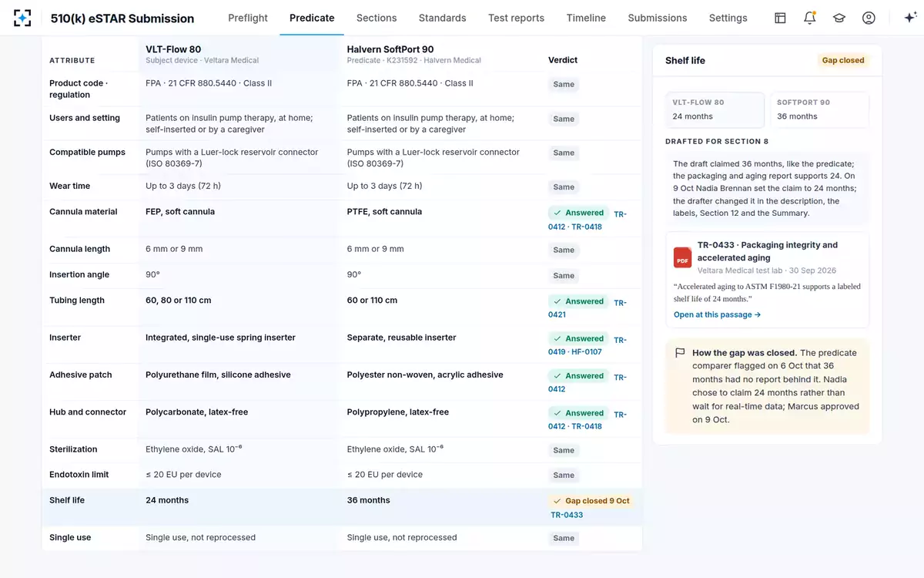
Task: Open TR-0433 link under Shelf life verdict
Action: tap(567, 515)
